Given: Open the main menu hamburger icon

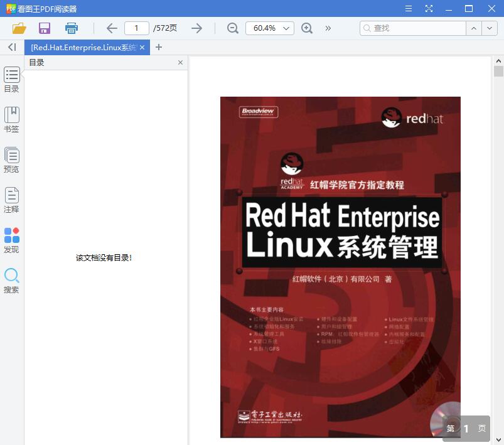Looking at the screenshot, I should (x=409, y=8).
